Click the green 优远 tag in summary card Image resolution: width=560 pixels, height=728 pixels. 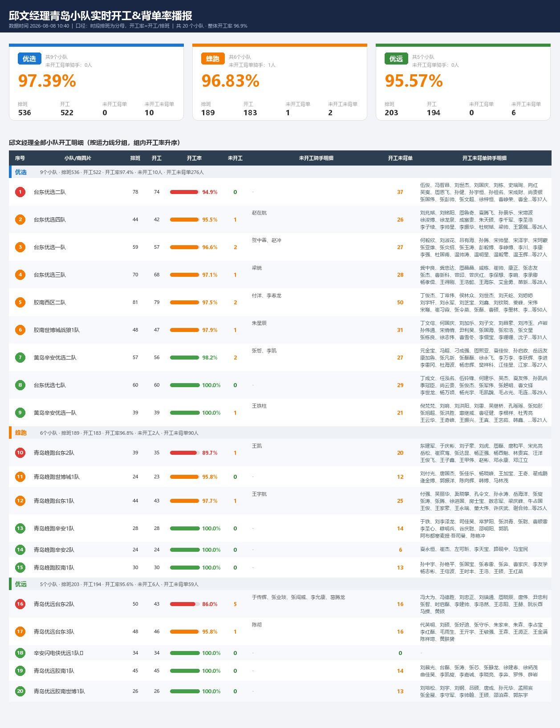(x=396, y=59)
